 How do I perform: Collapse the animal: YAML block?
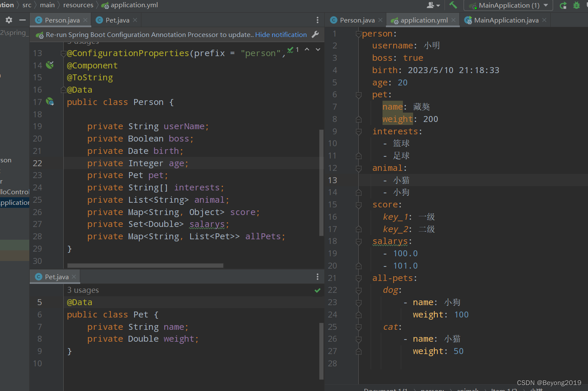[x=359, y=168]
